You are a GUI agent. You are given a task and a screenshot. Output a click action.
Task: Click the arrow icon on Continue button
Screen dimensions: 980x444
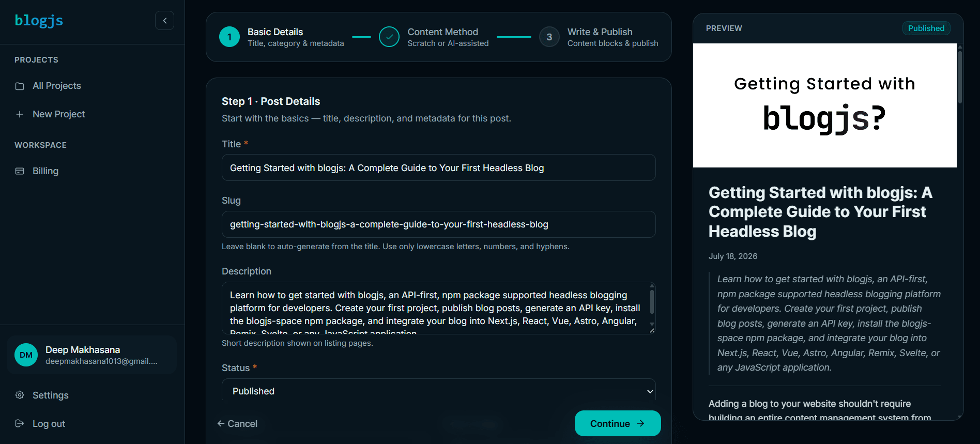[x=641, y=423]
